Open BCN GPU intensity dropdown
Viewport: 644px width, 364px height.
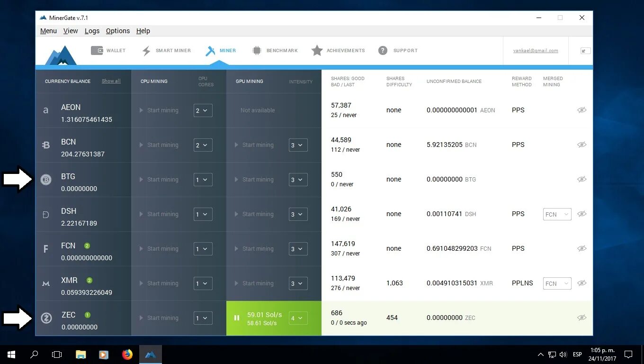(298, 145)
